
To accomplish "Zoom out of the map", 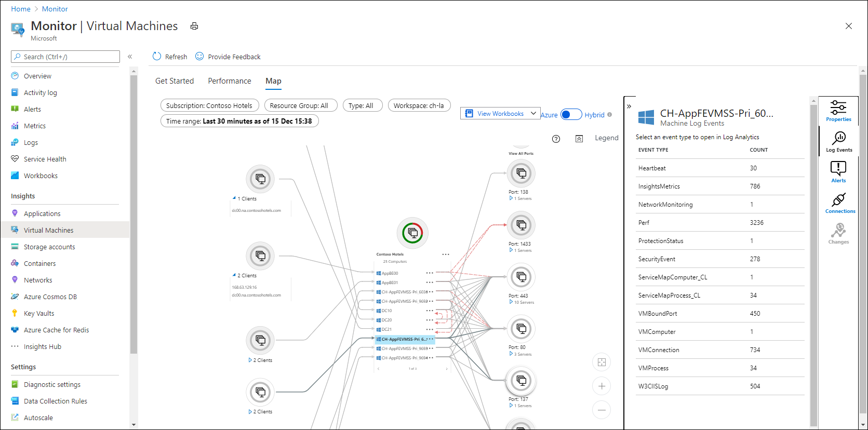I will point(602,410).
